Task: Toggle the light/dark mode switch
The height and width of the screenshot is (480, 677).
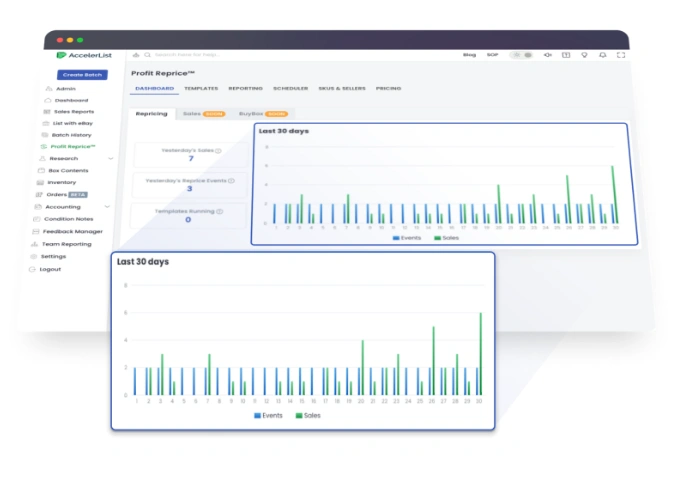Action: [522, 55]
